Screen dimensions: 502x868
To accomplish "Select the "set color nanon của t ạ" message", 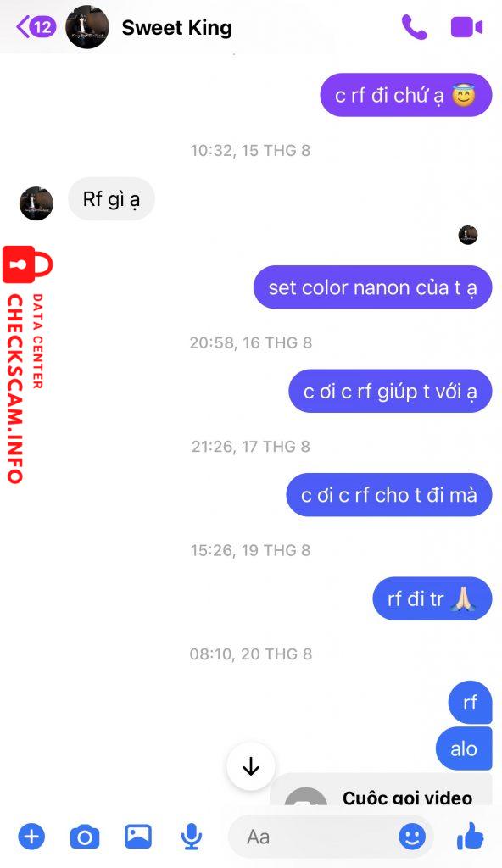I will (372, 287).
